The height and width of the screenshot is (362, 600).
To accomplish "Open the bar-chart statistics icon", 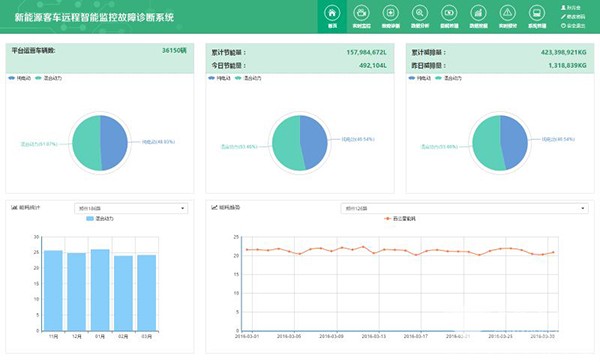I will (478, 13).
